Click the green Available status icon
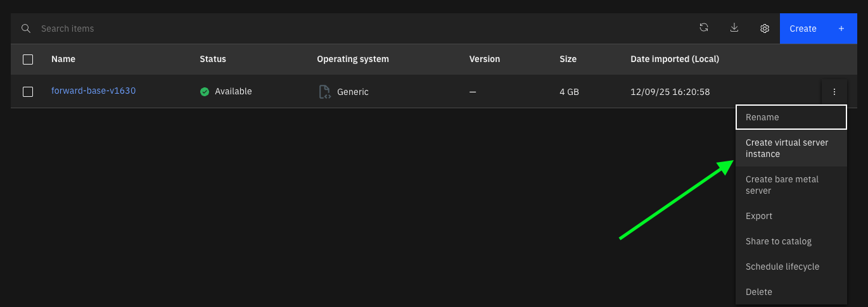 pos(205,92)
